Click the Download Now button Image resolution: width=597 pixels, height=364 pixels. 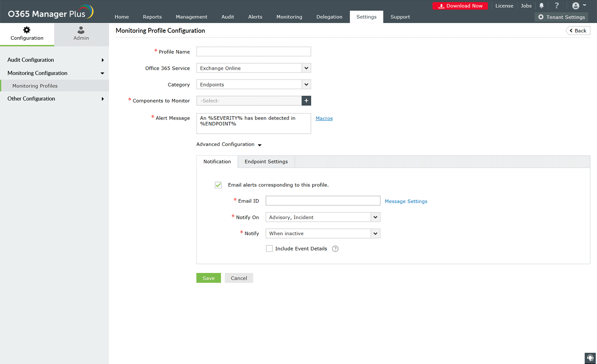pyautogui.click(x=460, y=6)
